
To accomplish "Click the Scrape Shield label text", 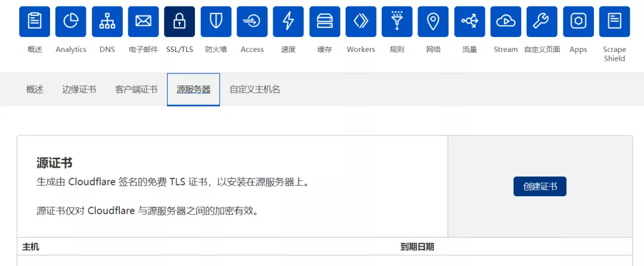I will (614, 54).
